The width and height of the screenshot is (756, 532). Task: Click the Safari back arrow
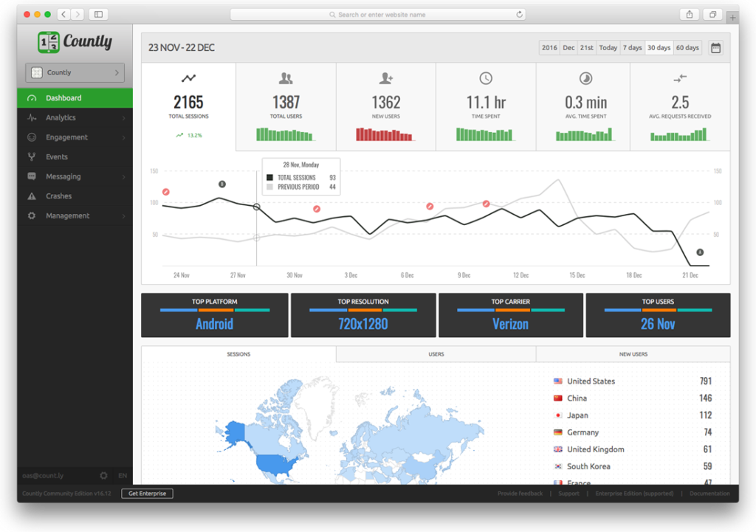click(x=63, y=14)
